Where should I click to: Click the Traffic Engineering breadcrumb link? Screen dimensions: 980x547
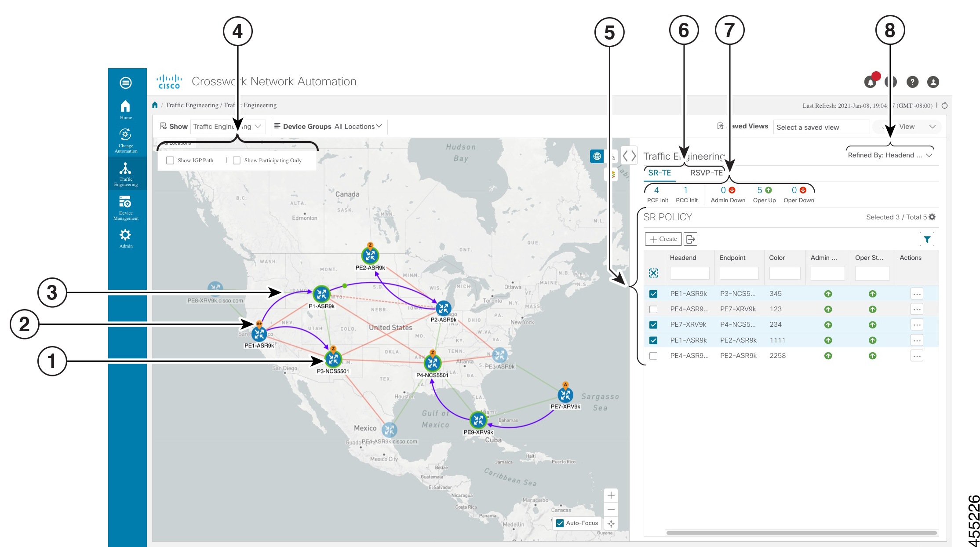(192, 105)
